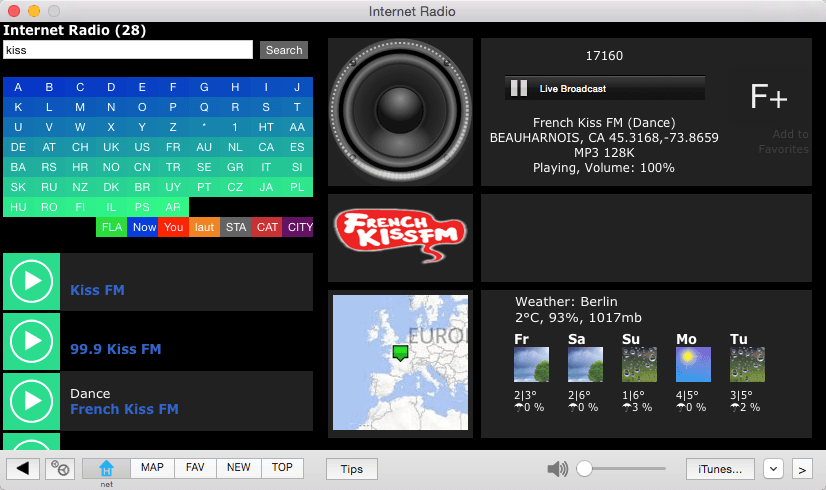The image size is (826, 490).
Task: Filter by country FR
Action: click(173, 148)
